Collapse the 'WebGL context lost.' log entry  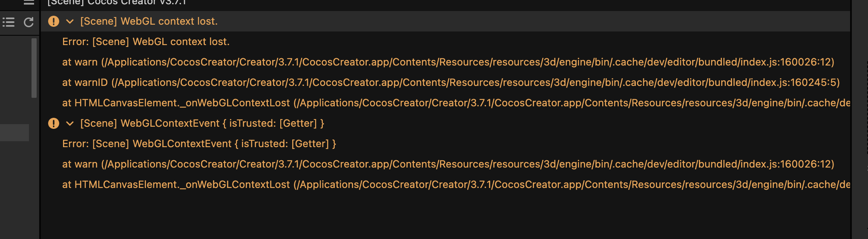[x=70, y=21]
